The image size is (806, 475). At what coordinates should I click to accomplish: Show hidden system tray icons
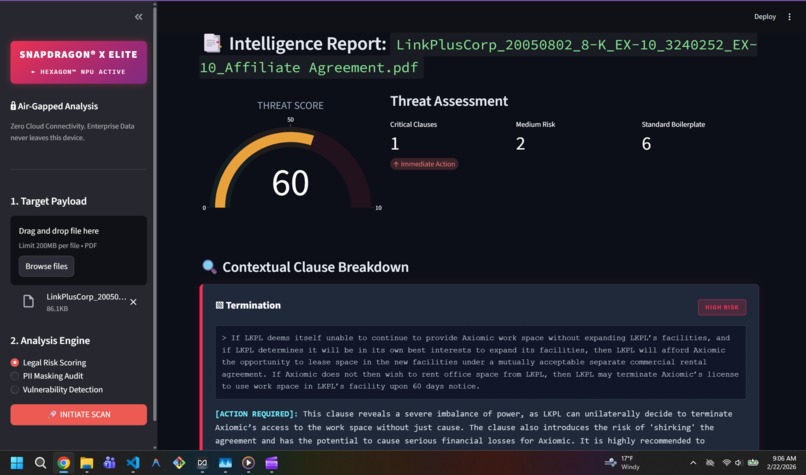click(693, 463)
